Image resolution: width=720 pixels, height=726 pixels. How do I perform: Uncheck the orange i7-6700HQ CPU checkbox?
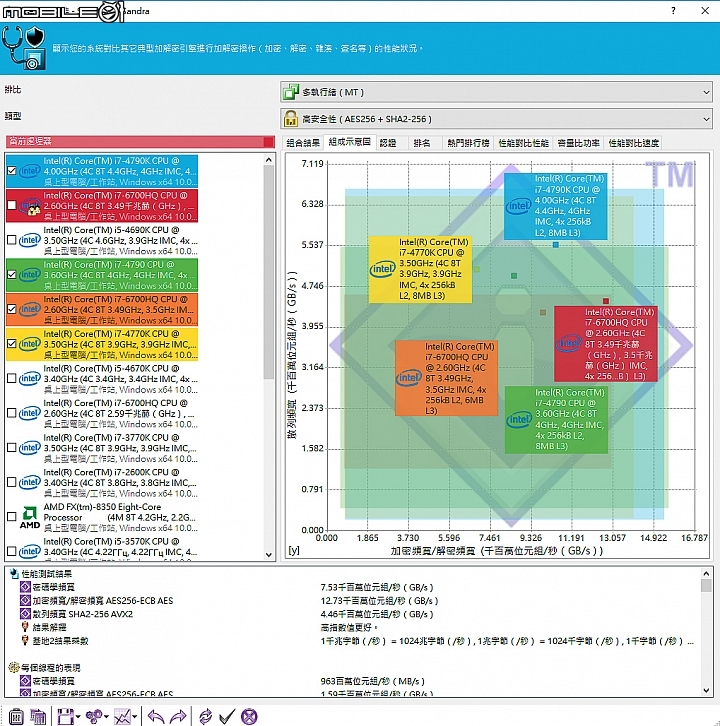point(12,309)
